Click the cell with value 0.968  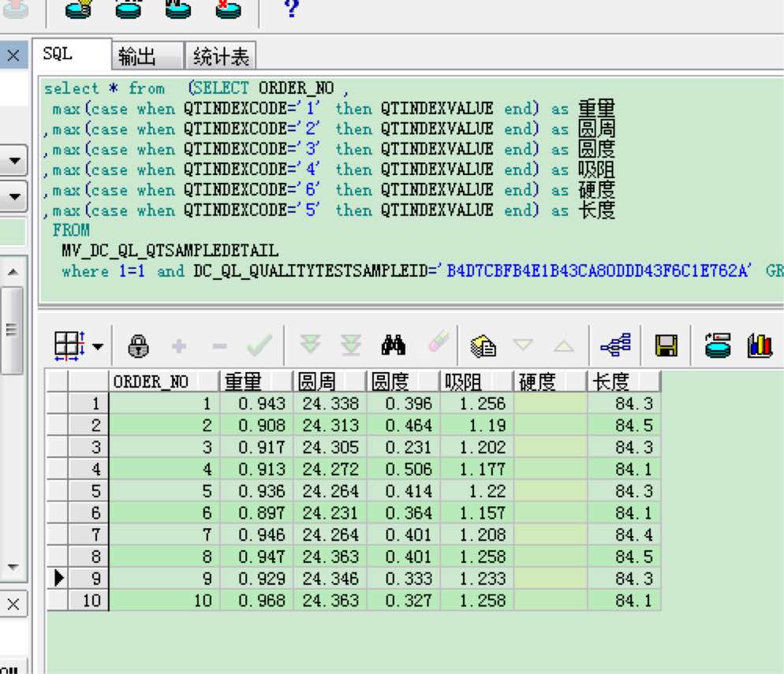256,601
